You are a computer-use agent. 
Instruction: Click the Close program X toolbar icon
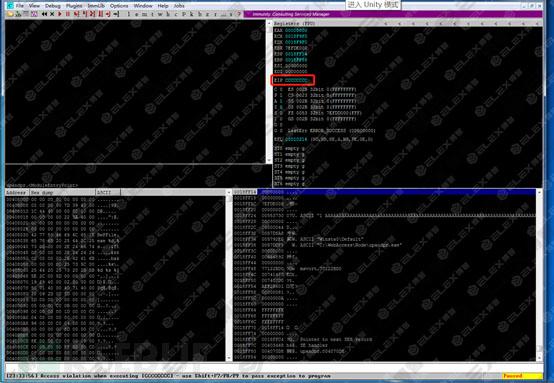[x=52, y=14]
